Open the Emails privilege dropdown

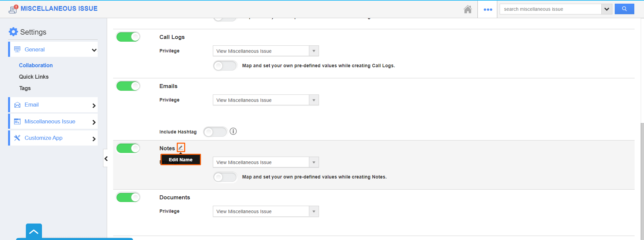pos(266,100)
